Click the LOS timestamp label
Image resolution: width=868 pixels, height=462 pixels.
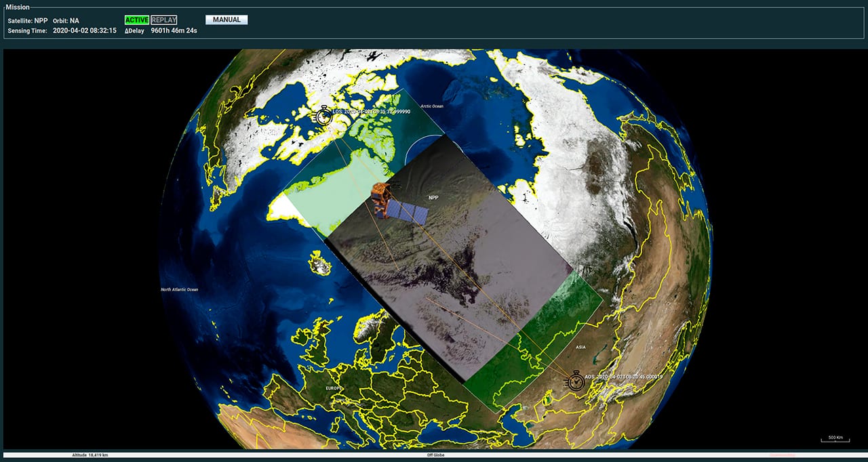[372, 111]
